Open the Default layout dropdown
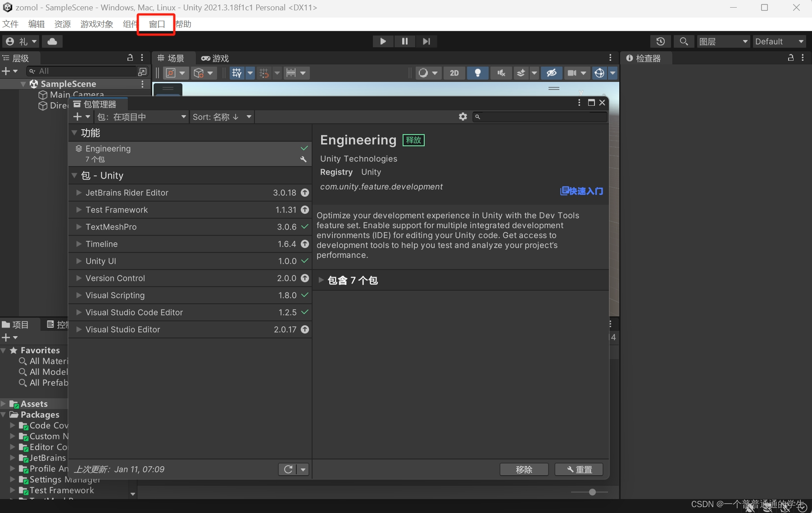This screenshot has width=812, height=513. (x=780, y=41)
